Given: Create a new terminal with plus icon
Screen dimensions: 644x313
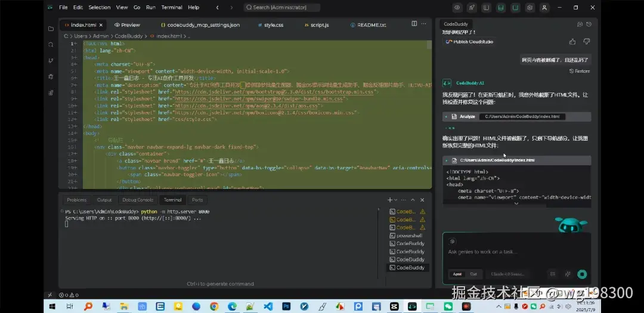Looking at the screenshot, I should tap(390, 200).
